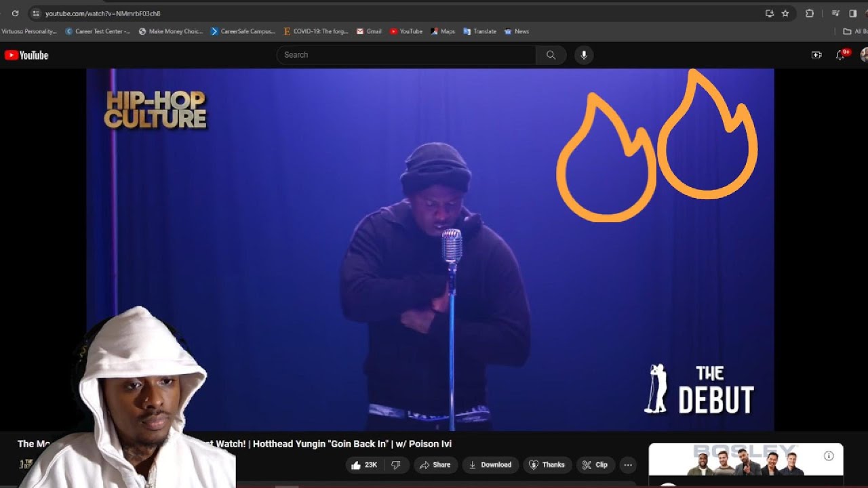Bookmark this page with the star icon

(x=785, y=13)
